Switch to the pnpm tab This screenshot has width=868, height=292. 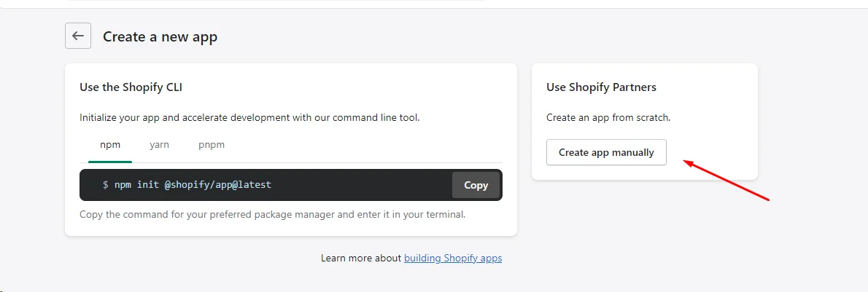212,145
